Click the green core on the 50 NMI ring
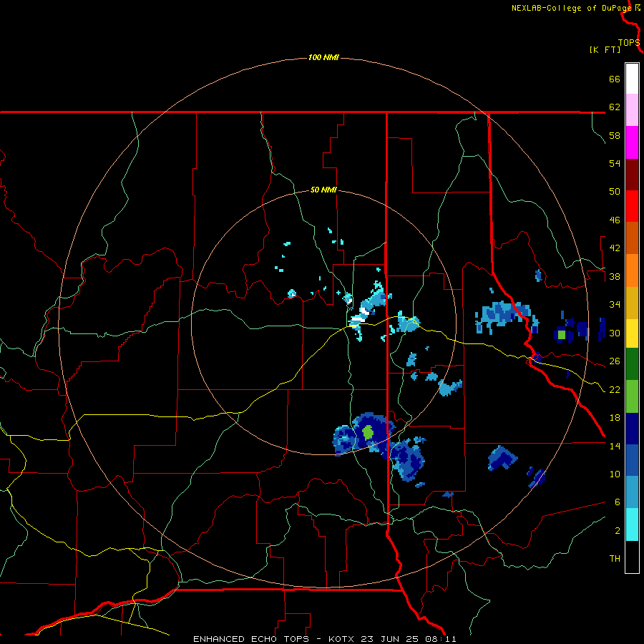This screenshot has height=644, width=644. point(368,432)
